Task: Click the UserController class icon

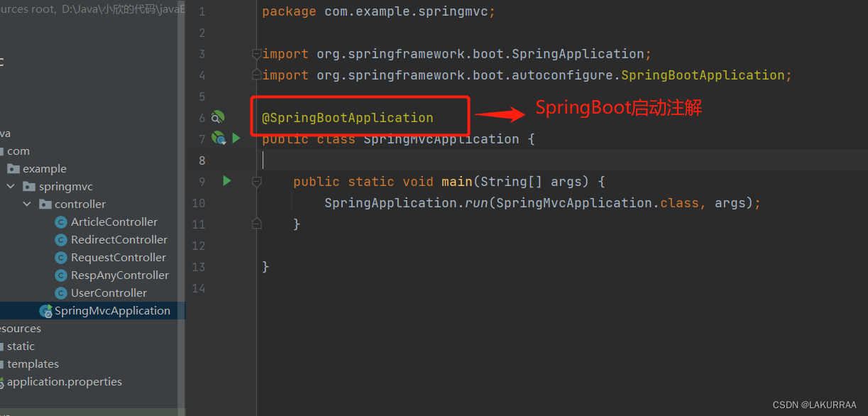Action: click(61, 292)
